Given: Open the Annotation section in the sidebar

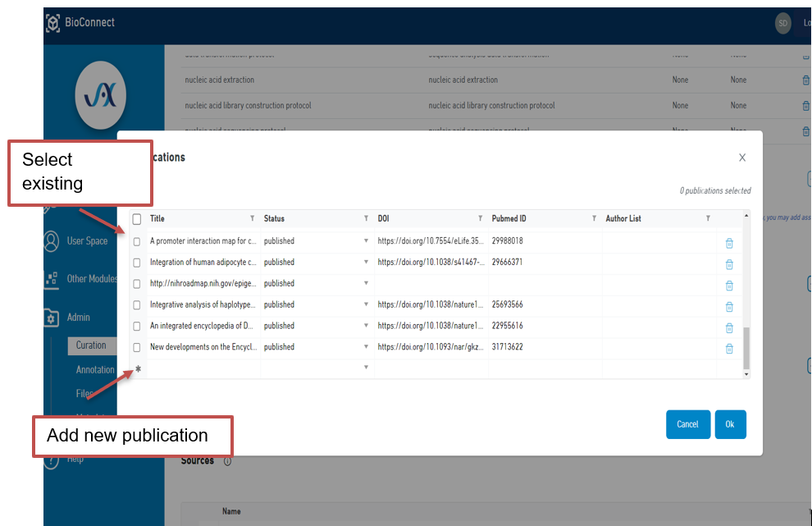Looking at the screenshot, I should (96, 369).
